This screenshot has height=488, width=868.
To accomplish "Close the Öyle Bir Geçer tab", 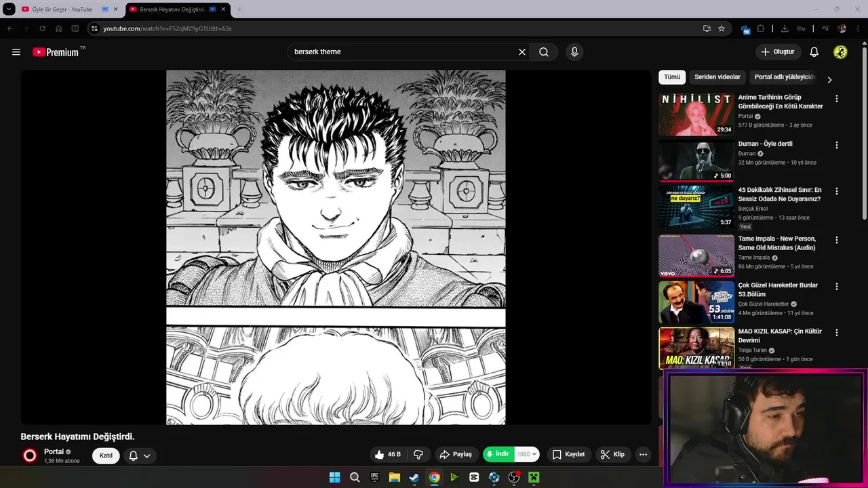I will tap(115, 9).
